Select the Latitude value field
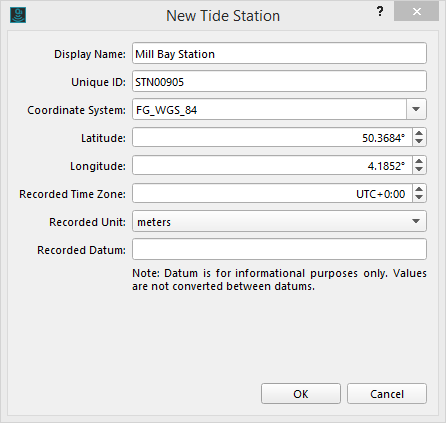 pos(273,137)
